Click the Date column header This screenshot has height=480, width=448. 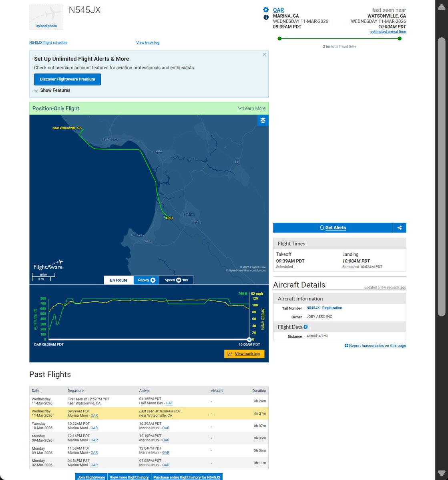click(36, 390)
